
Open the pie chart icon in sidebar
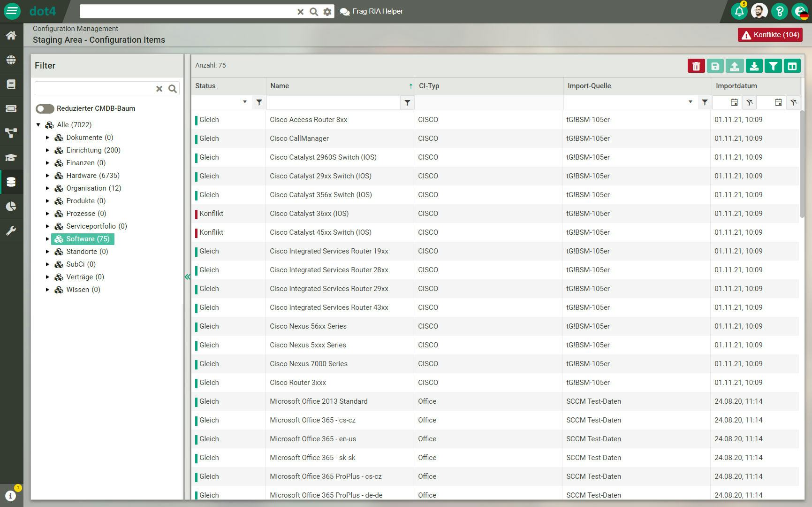click(11, 207)
